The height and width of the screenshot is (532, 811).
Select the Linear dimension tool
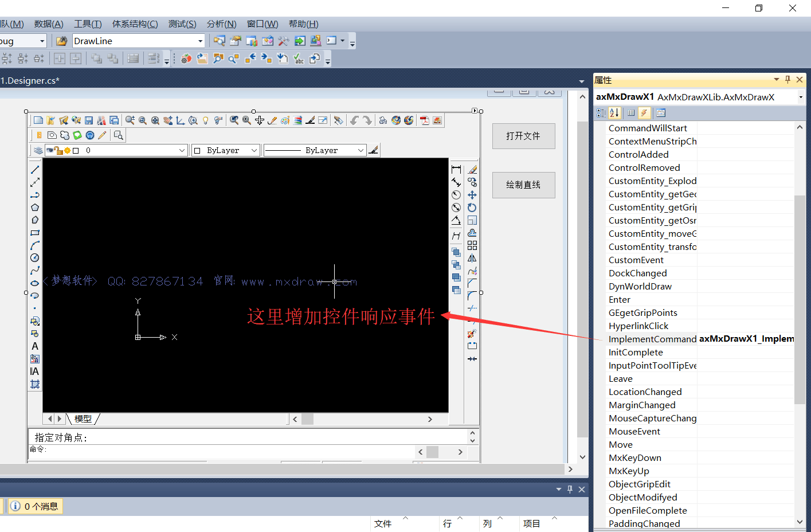(x=456, y=170)
